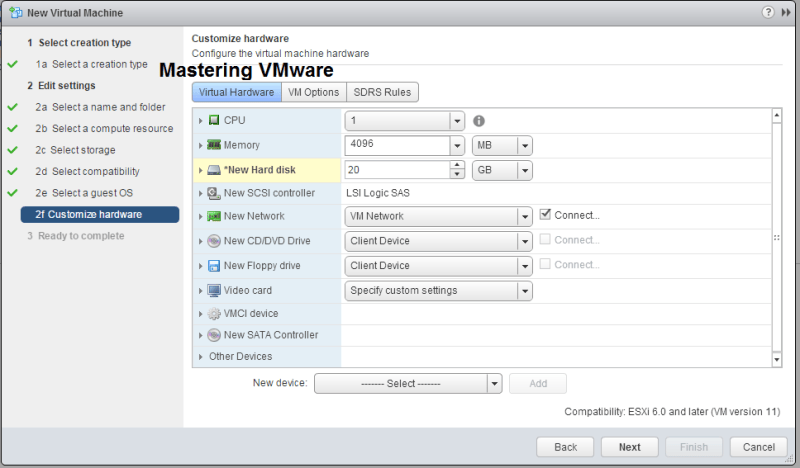The width and height of the screenshot is (800, 468).
Task: Open the Hard disk GB unit dropdown
Action: click(x=502, y=170)
